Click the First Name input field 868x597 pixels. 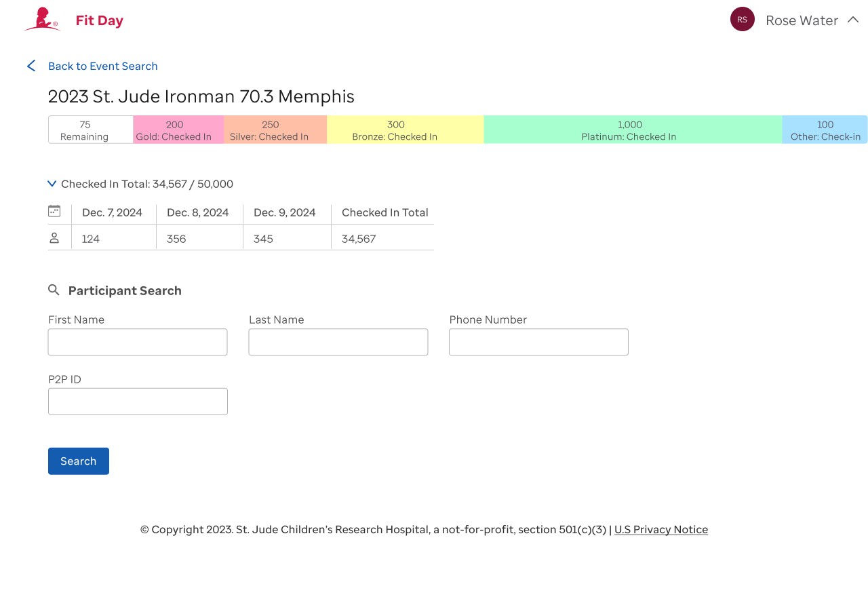tap(137, 342)
